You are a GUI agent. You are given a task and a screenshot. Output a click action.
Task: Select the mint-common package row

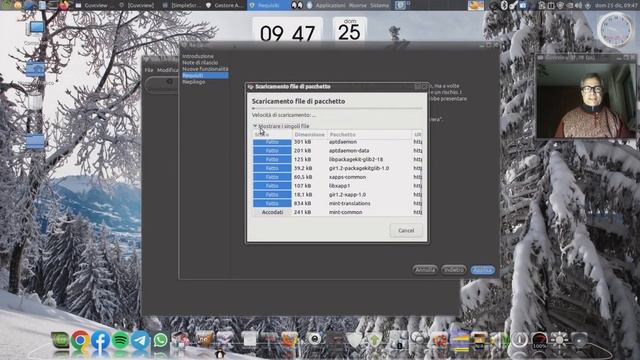pos(337,212)
